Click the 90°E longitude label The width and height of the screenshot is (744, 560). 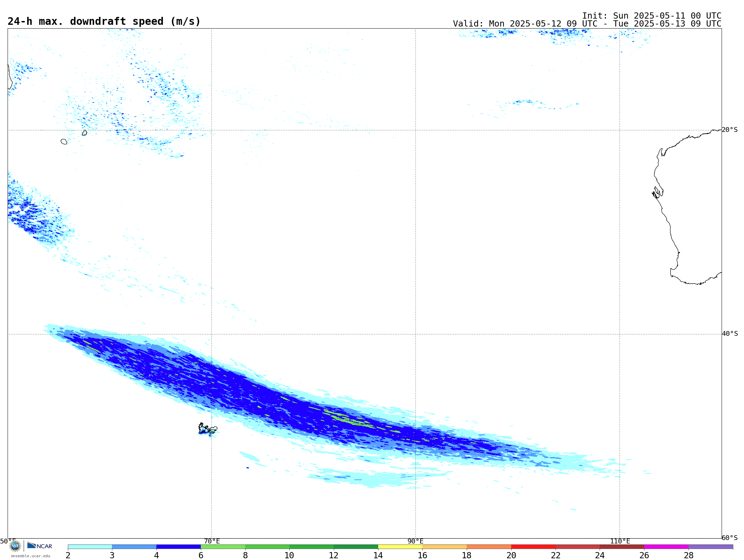(415, 541)
